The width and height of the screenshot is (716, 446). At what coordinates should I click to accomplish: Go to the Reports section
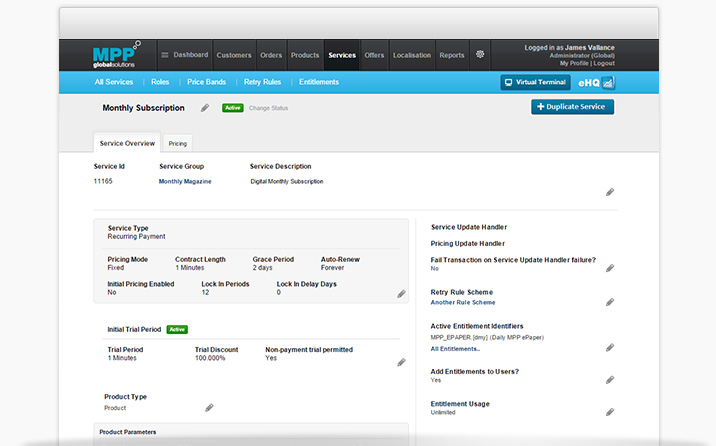(452, 55)
